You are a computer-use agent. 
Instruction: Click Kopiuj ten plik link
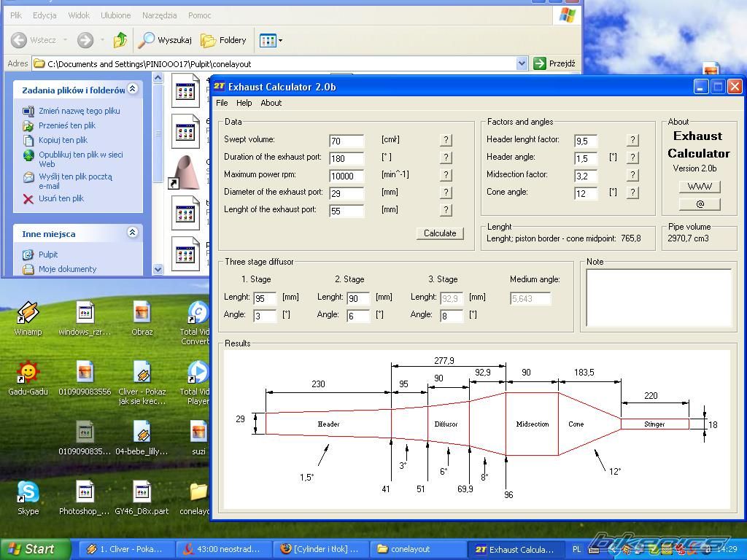(x=63, y=140)
